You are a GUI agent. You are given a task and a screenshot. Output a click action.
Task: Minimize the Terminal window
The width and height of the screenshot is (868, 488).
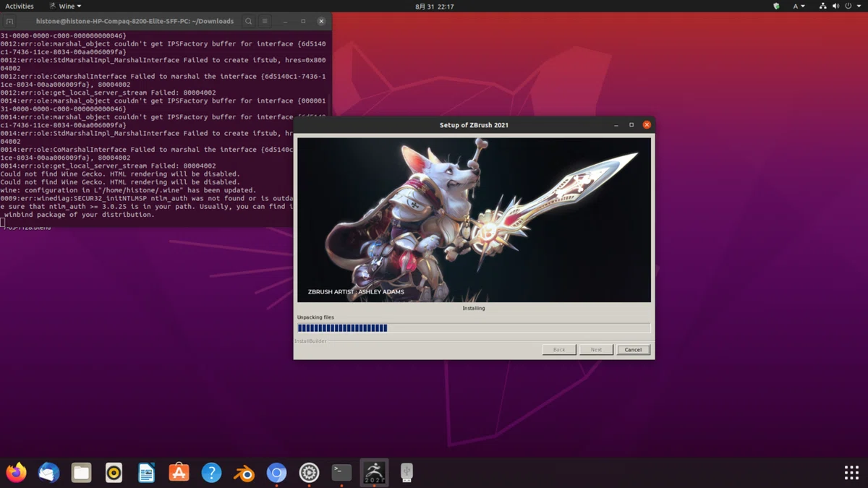(286, 22)
